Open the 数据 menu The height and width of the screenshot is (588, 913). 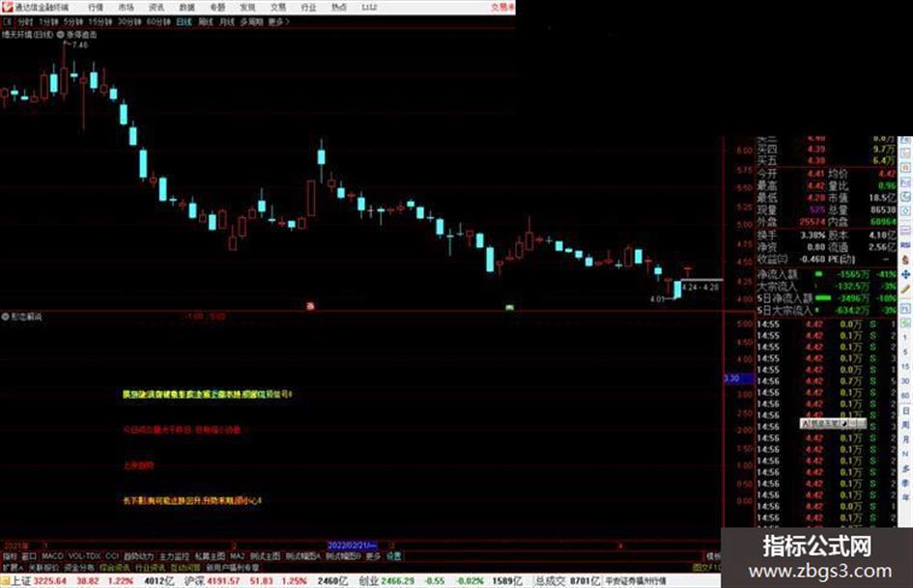coord(186,7)
